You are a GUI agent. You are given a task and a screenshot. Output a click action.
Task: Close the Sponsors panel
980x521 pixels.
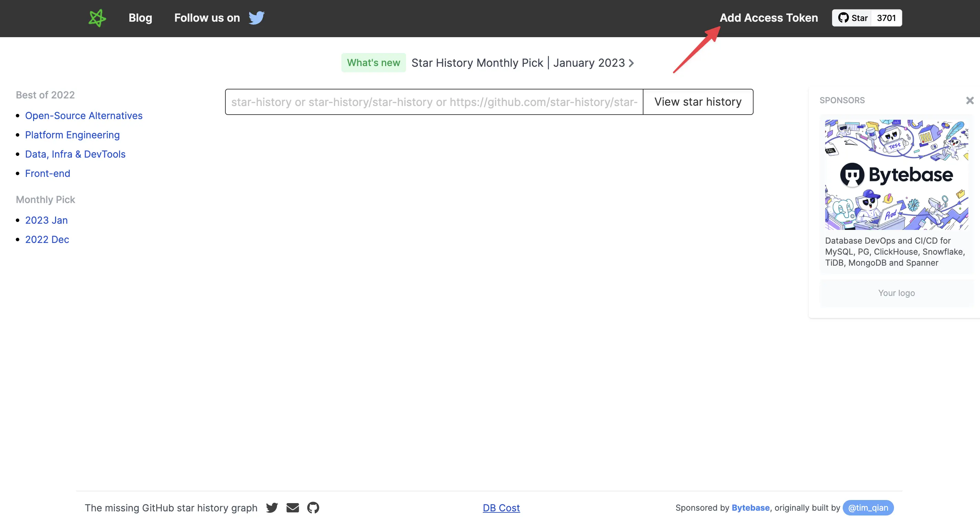point(970,100)
